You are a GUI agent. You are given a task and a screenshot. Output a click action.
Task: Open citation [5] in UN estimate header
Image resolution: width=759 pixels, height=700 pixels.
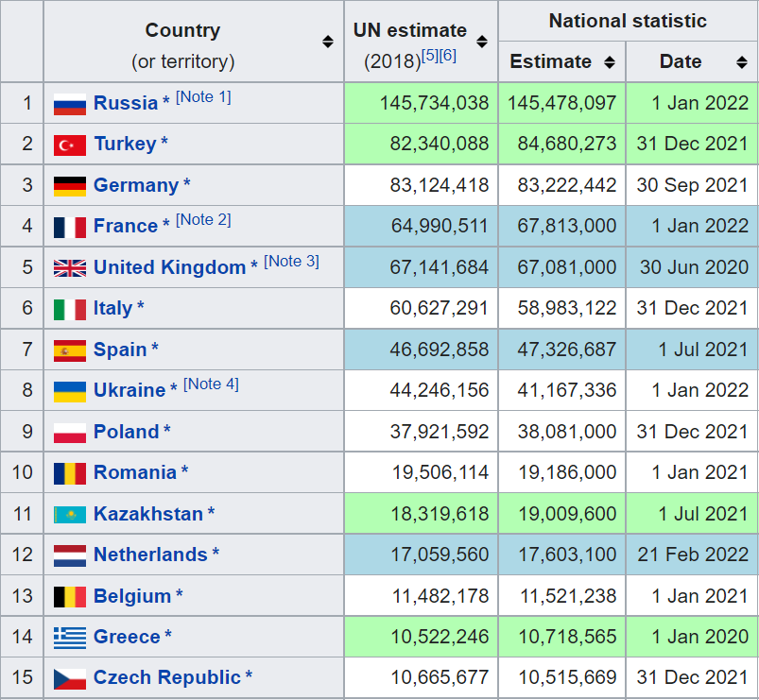click(x=430, y=55)
